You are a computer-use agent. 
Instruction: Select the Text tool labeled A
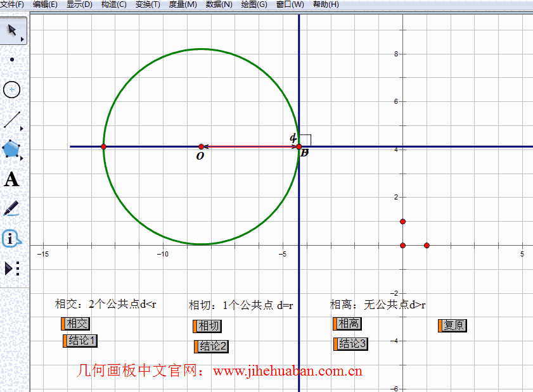11,179
